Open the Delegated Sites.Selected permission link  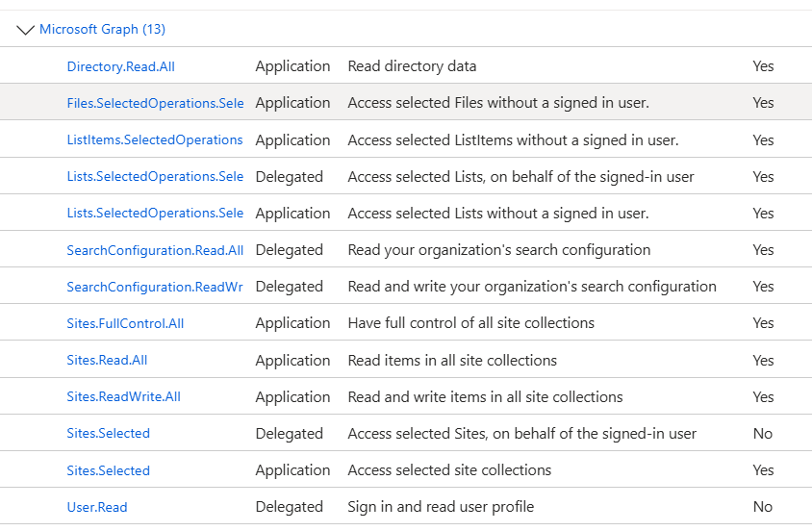click(x=108, y=434)
